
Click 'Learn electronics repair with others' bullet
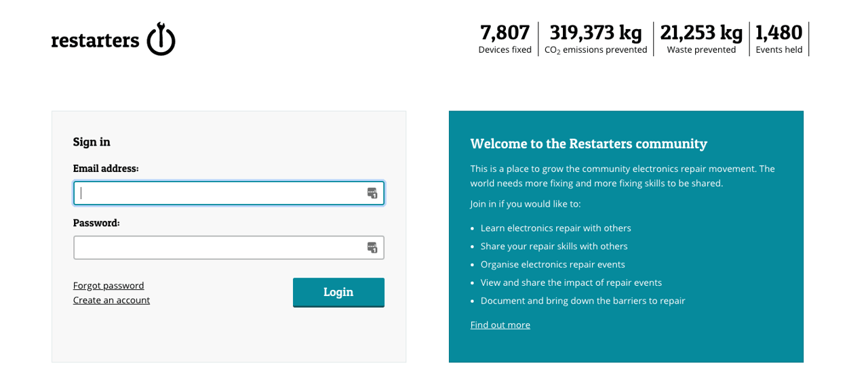coord(556,228)
